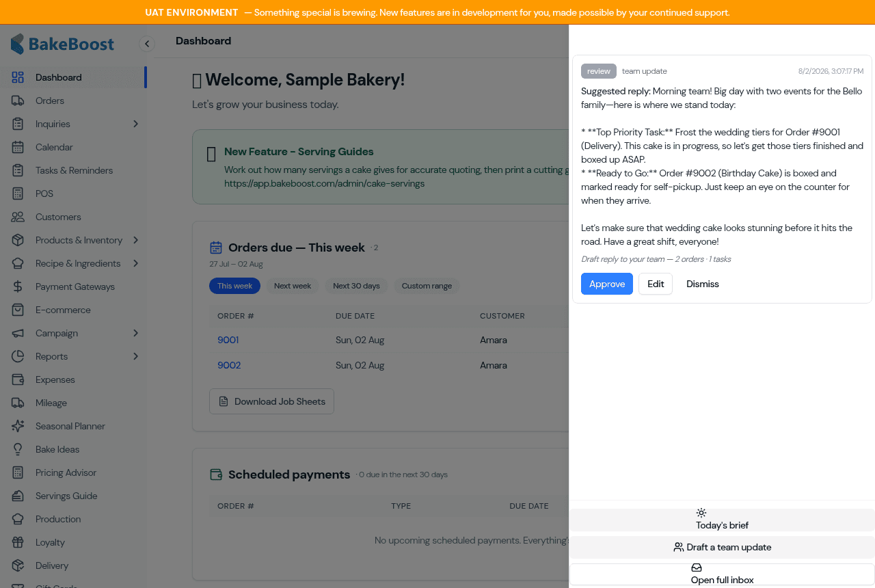Click the Mileage truck icon
The width and height of the screenshot is (875, 588).
18,403
